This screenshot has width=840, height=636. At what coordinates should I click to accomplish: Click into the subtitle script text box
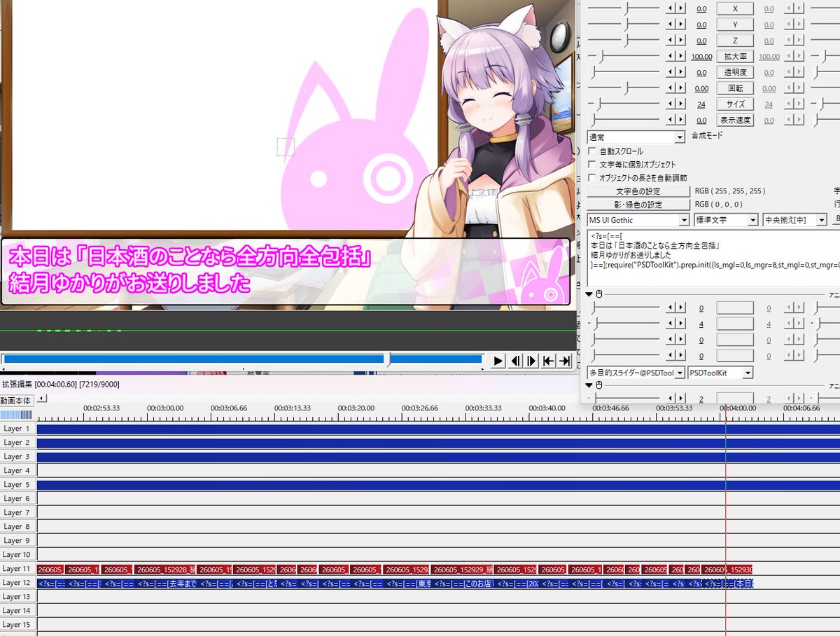(713, 258)
